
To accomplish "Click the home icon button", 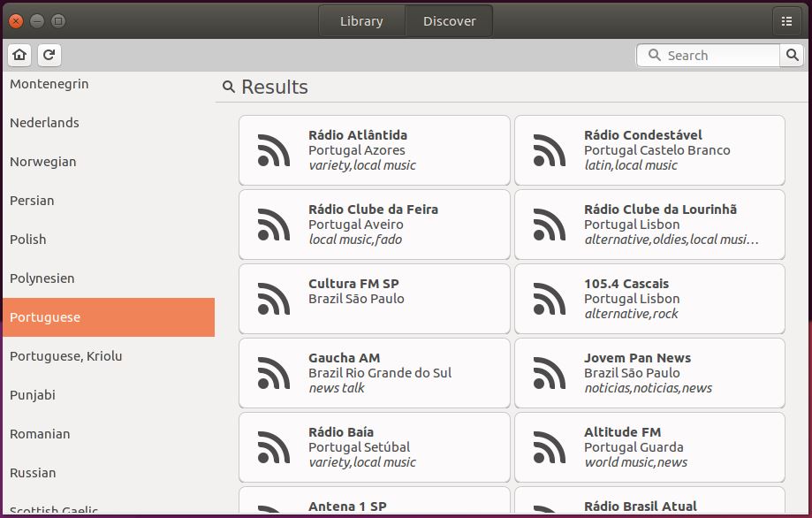I will click(19, 55).
